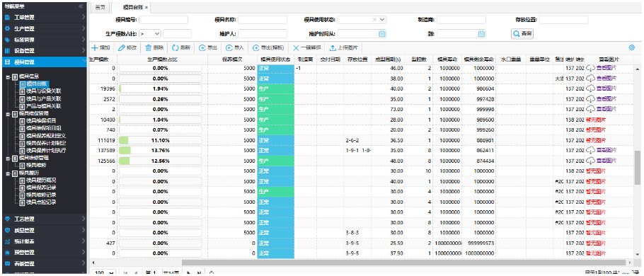Collapse the 模具维修管理 tree node
This screenshot has height=276, width=644.
click(x=8, y=158)
